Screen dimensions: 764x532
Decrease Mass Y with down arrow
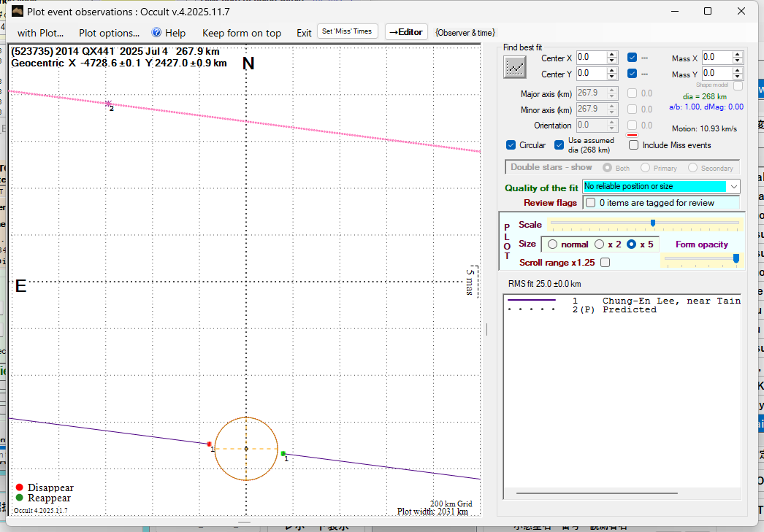coord(737,77)
